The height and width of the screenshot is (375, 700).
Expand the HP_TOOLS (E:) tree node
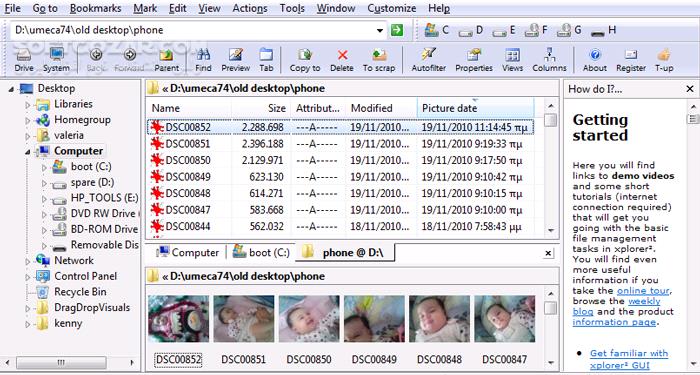[x=44, y=199]
